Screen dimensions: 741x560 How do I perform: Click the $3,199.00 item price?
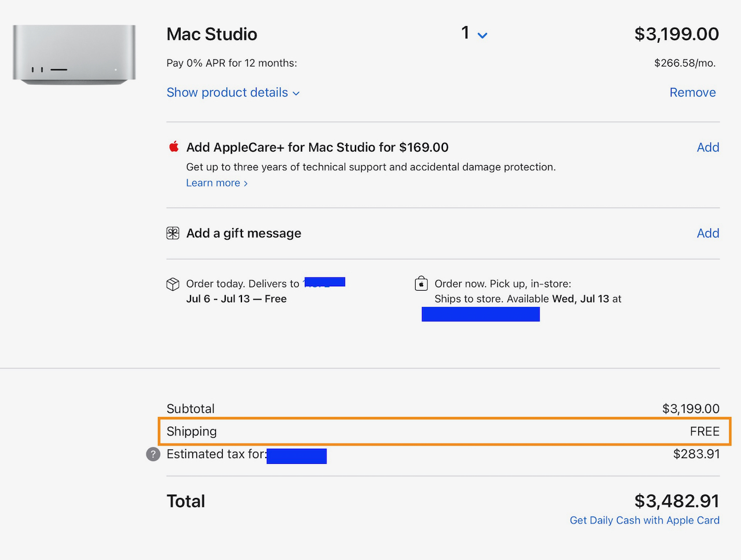click(x=677, y=34)
